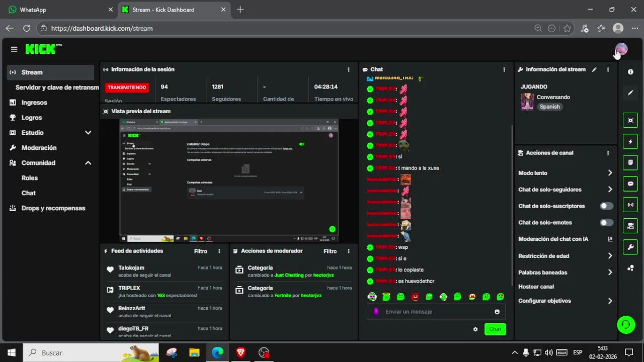Toggle the lightning activity feed icon
The image size is (644, 362).
tap(630, 142)
